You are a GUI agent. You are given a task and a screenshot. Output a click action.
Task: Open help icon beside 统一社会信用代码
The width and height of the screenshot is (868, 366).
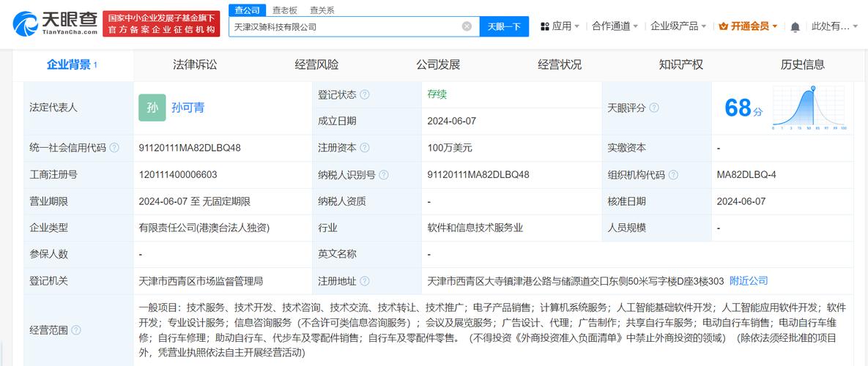click(114, 148)
